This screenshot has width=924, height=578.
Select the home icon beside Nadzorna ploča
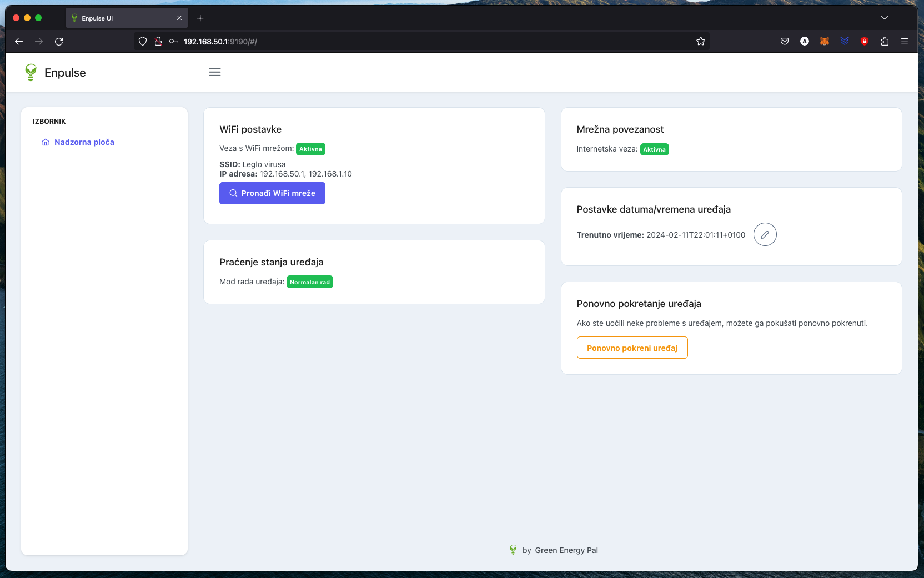tap(46, 142)
